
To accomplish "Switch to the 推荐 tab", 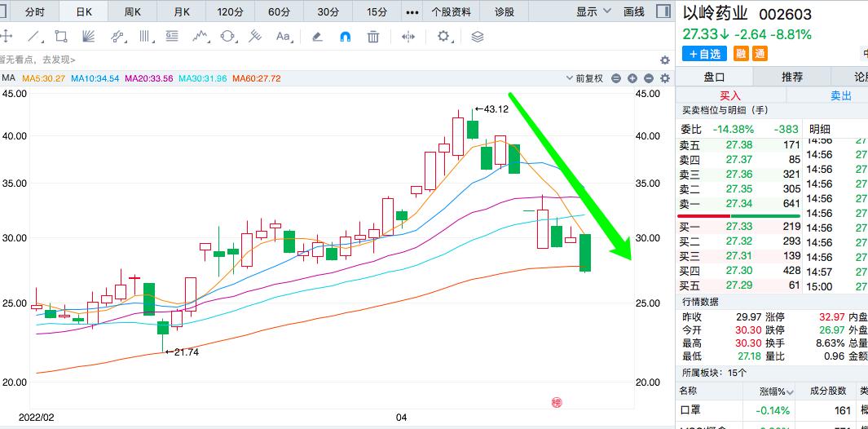I will point(791,77).
